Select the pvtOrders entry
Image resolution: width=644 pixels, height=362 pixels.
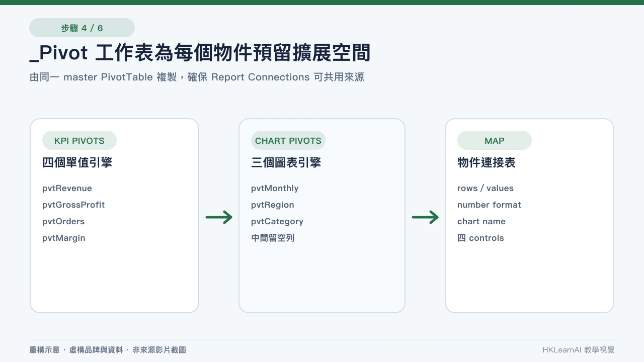63,221
